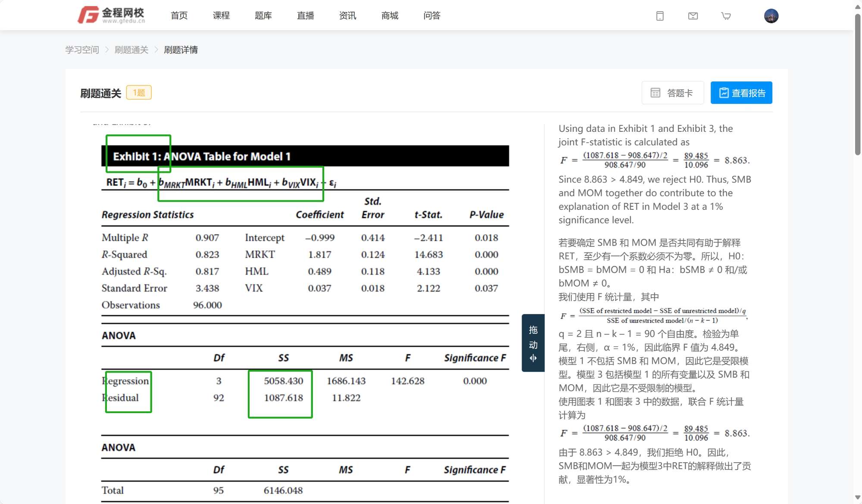Click the drag handle arrows icon
862x504 pixels.
click(x=533, y=358)
